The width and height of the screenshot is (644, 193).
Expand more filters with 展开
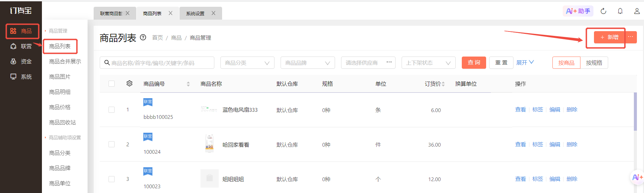point(525,62)
